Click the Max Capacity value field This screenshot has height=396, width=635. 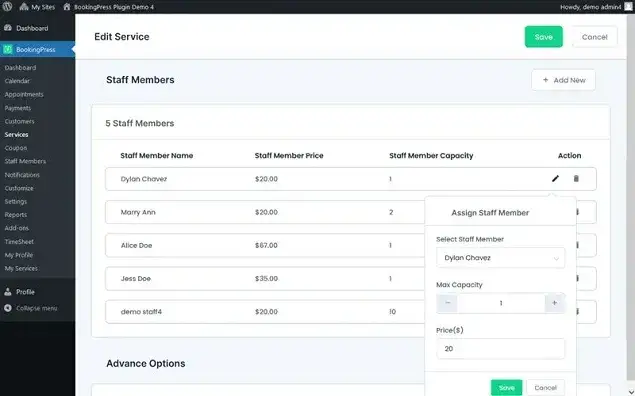(501, 303)
